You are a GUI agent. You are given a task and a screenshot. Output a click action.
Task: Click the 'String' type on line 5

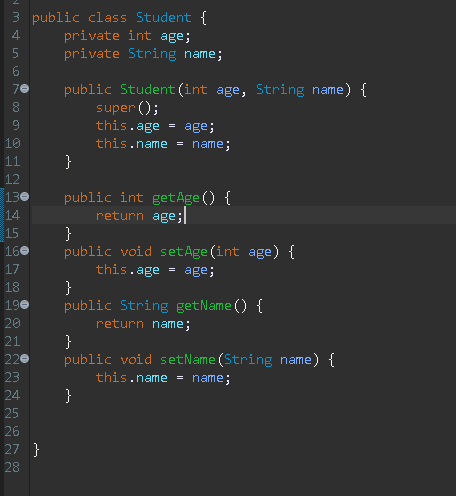click(x=152, y=54)
